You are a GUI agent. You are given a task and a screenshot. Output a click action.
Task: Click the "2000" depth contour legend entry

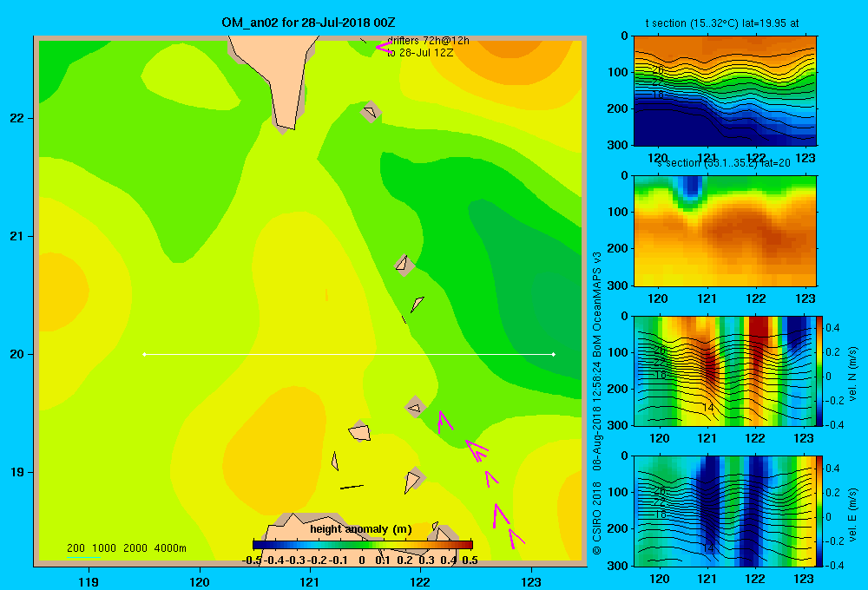point(135,548)
